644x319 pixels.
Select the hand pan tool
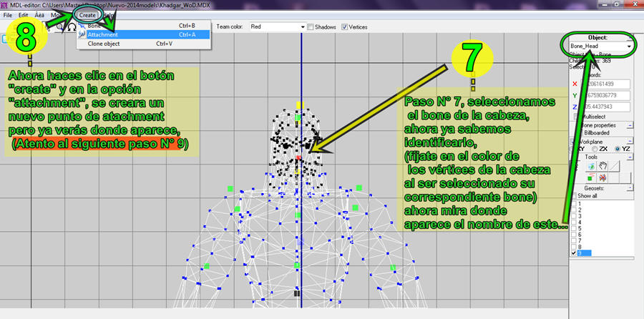click(x=602, y=166)
